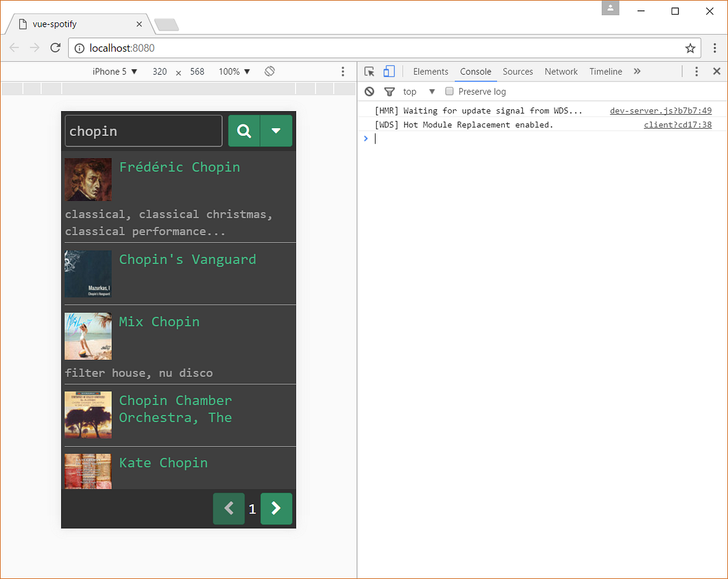Image resolution: width=728 pixels, height=579 pixels.
Task: Click the dev-server.js console link
Action: tap(661, 110)
